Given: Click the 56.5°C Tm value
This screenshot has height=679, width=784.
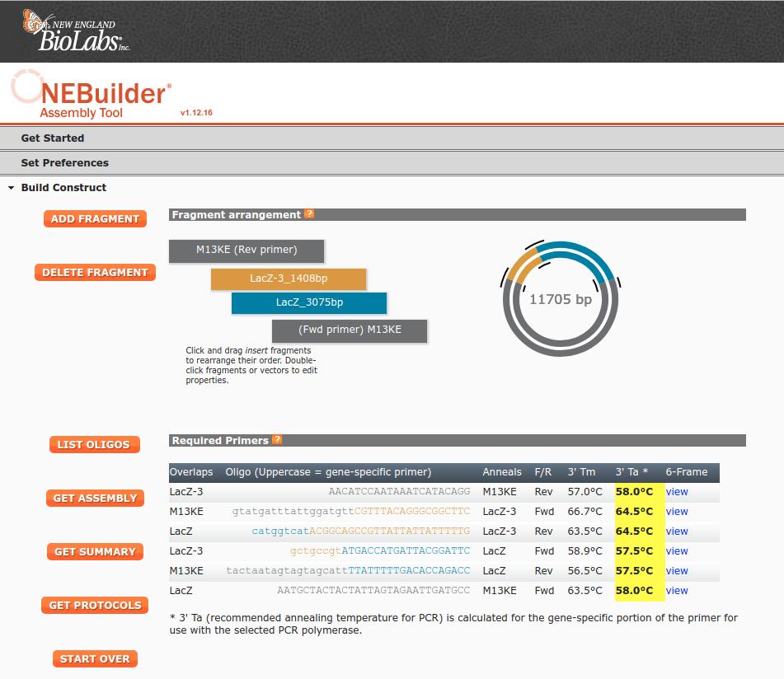Looking at the screenshot, I should click(x=584, y=570).
